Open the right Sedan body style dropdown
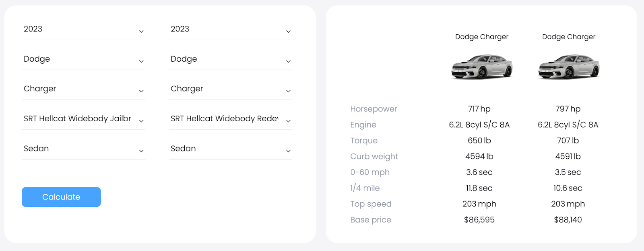This screenshot has height=251, width=644. (230, 149)
